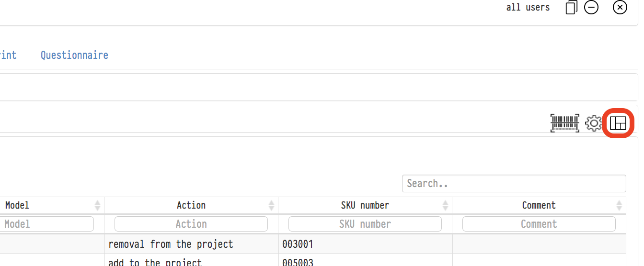644x266 pixels.
Task: Click the circled X close icon
Action: pos(620,8)
